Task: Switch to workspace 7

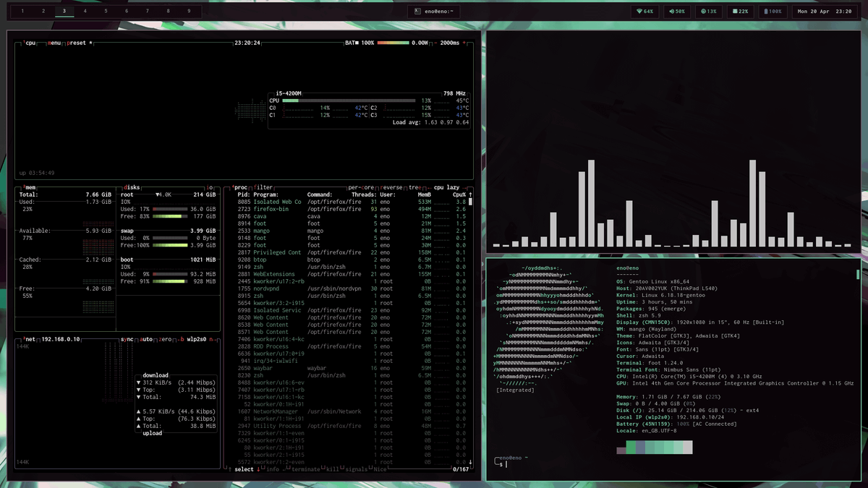Action: 148,12
